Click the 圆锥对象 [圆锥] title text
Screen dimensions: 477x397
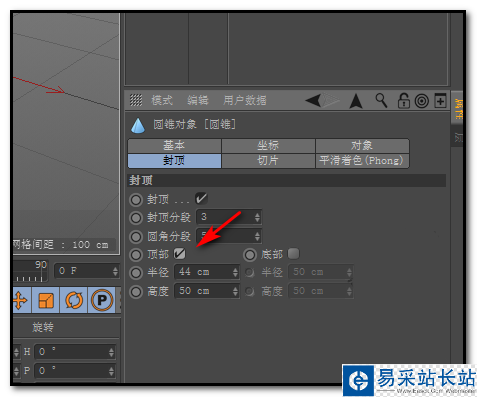(x=195, y=125)
